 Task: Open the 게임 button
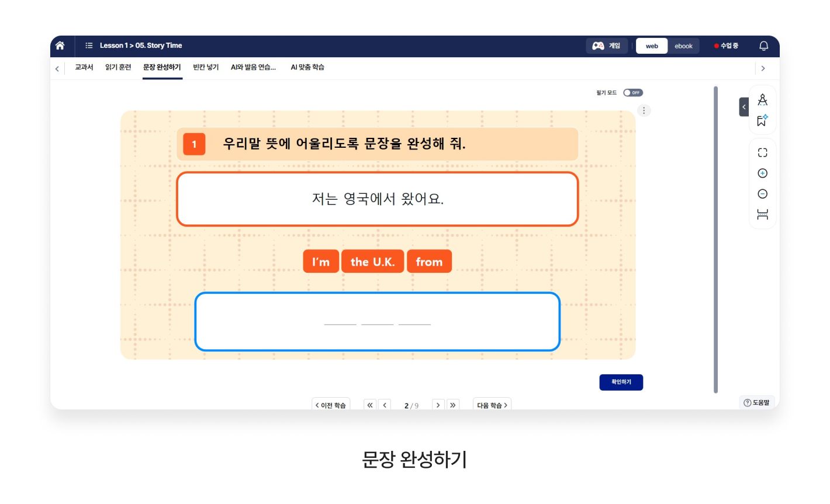coord(607,46)
